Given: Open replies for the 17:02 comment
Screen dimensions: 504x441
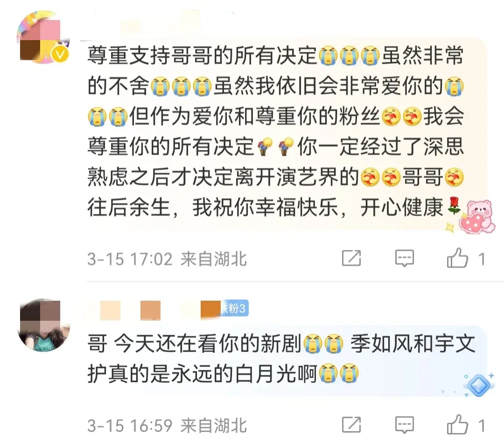Looking at the screenshot, I should 404,258.
